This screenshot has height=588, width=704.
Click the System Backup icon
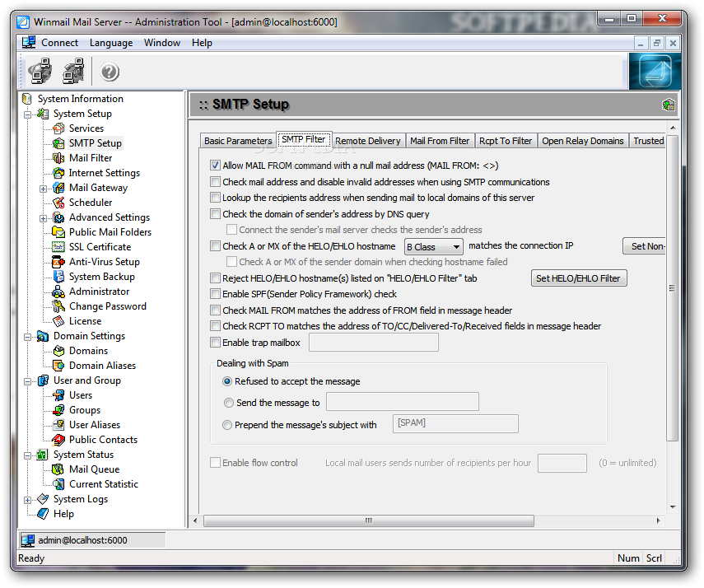click(58, 277)
